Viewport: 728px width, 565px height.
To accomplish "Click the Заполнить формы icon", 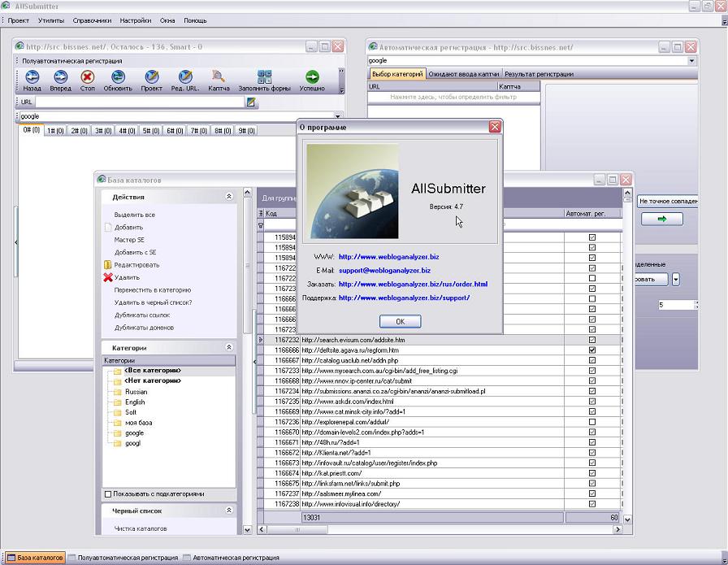I will pos(264,76).
